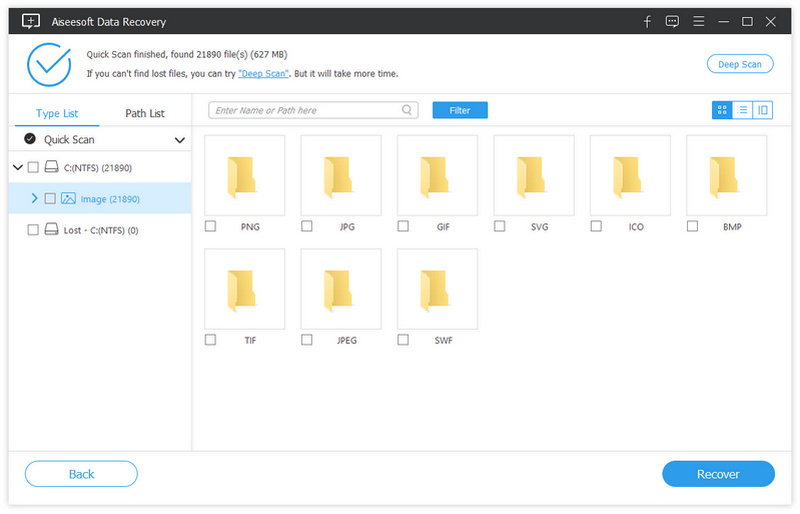Collapse the Quick Scan section chevron

[180, 140]
